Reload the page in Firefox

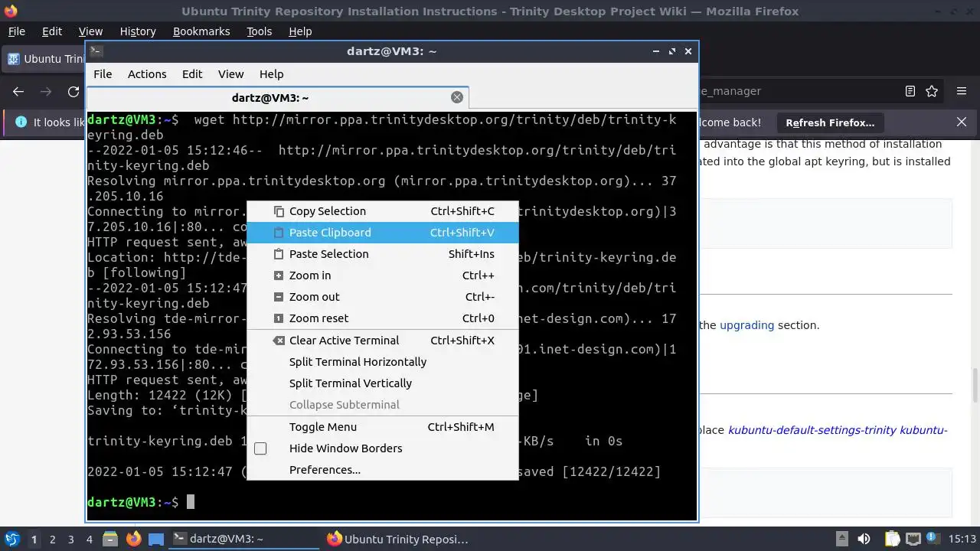(x=73, y=91)
